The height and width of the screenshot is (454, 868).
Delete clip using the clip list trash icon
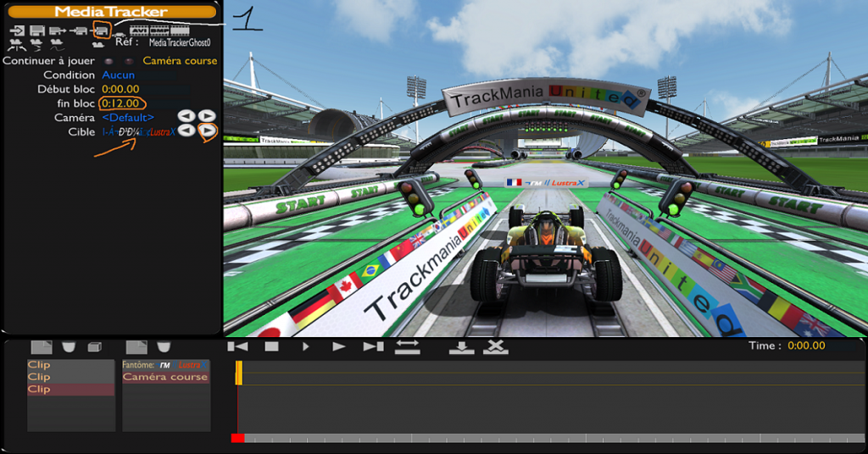point(68,347)
